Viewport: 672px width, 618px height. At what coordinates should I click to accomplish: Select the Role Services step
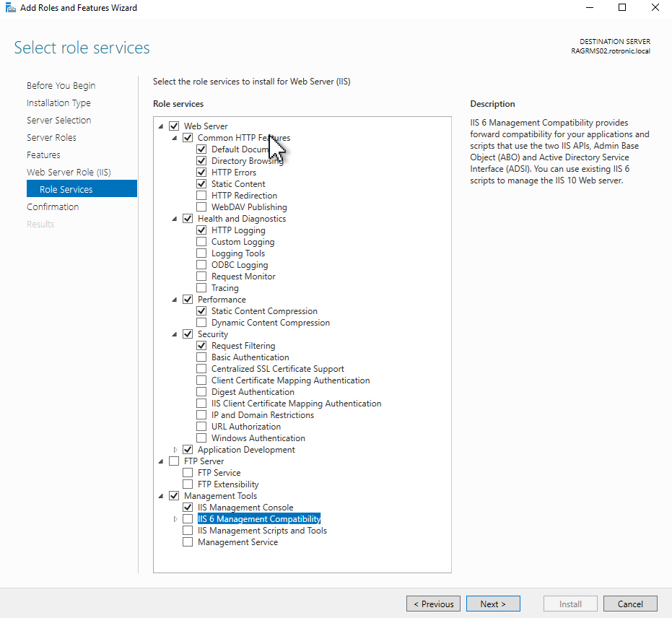click(82, 188)
